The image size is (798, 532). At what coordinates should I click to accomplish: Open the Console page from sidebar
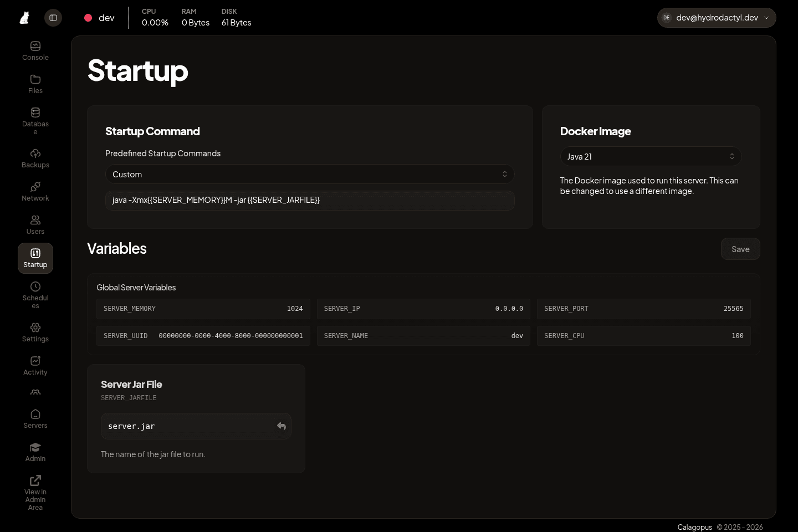35,51
